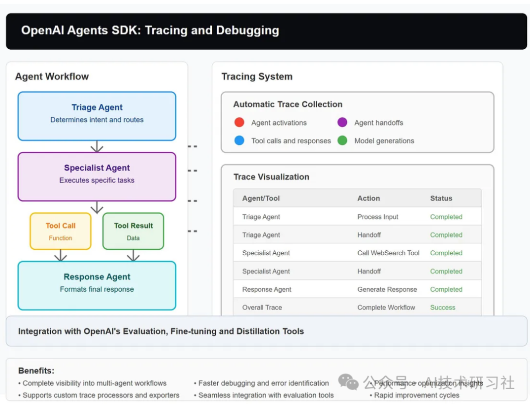
Task: Click Specialist Agent in its Handoff row
Action: coord(266,271)
